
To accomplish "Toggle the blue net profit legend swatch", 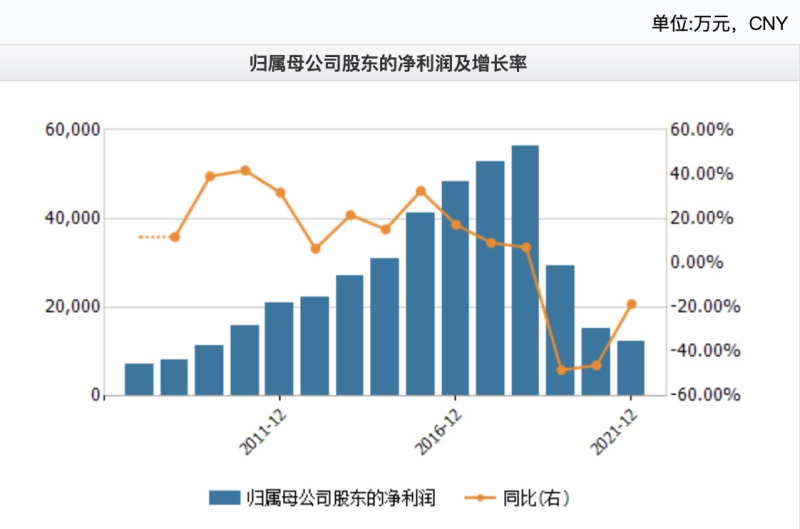I will coord(224,498).
